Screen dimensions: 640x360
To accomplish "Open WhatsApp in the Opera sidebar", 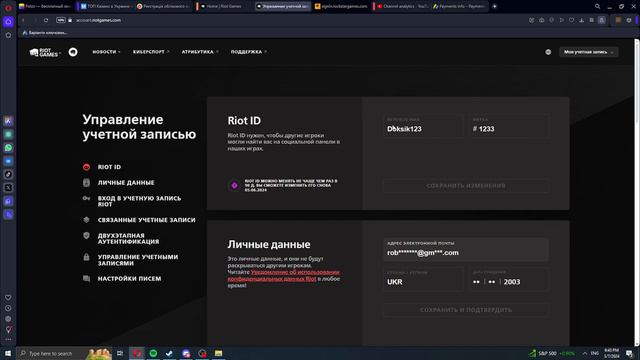I will 8,148.
